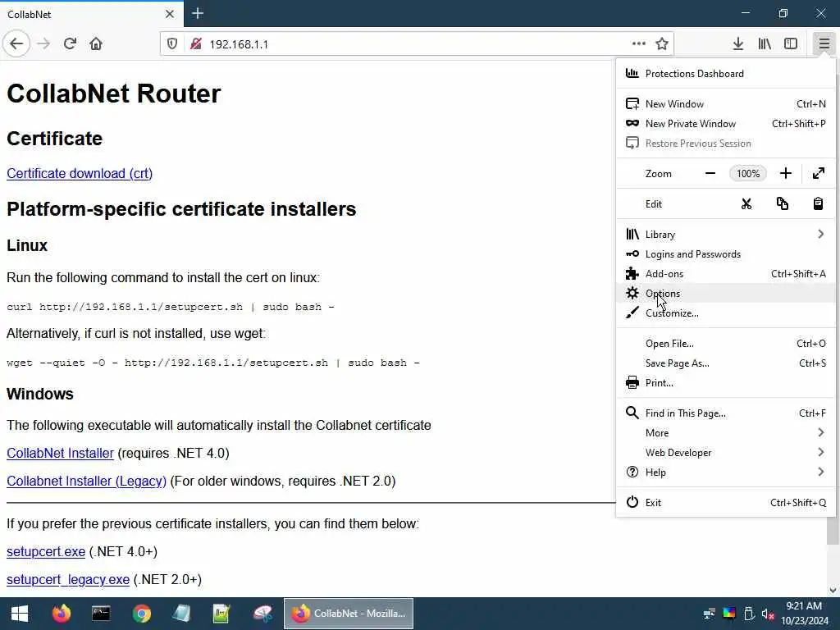Open Options from the menu

[725, 294]
